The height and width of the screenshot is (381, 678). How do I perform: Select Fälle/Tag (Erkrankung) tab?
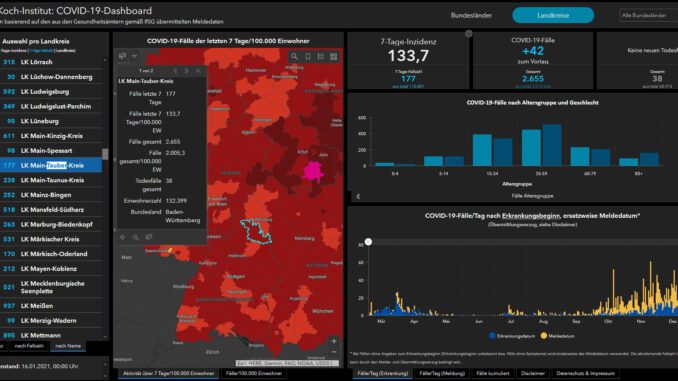(x=383, y=373)
